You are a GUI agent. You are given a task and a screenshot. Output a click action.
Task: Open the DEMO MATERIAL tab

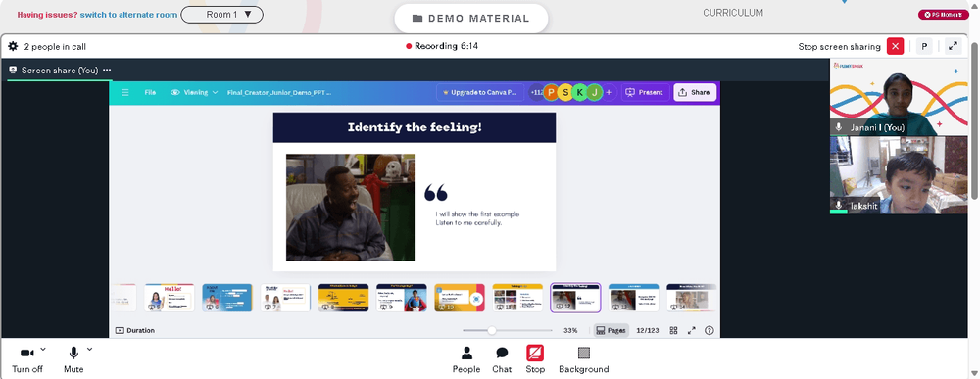click(x=471, y=18)
